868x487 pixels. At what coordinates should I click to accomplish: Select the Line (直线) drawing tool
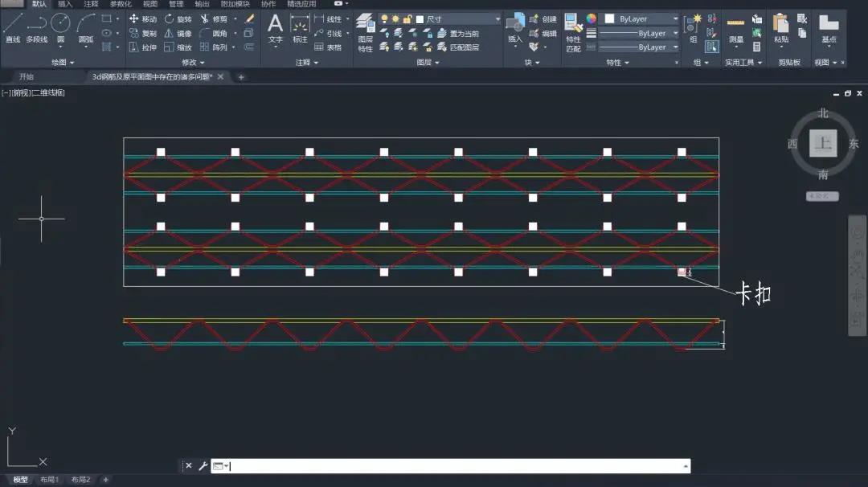13,27
